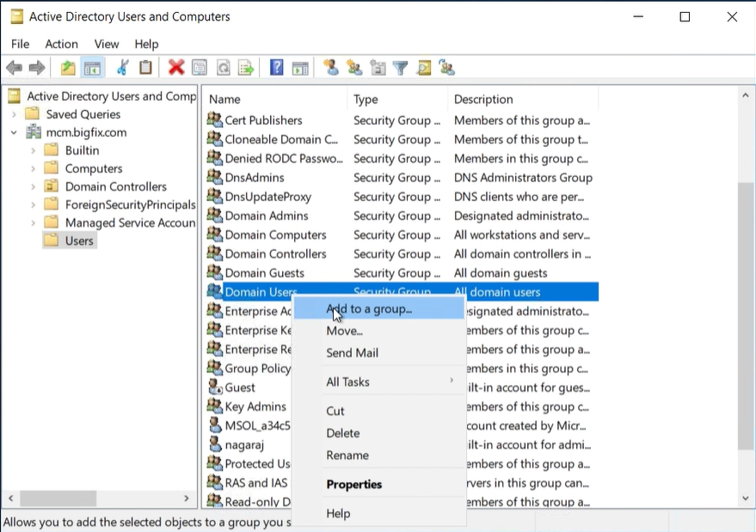This screenshot has height=532, width=756.
Task: Expand the Builtin folder node
Action: coord(33,150)
